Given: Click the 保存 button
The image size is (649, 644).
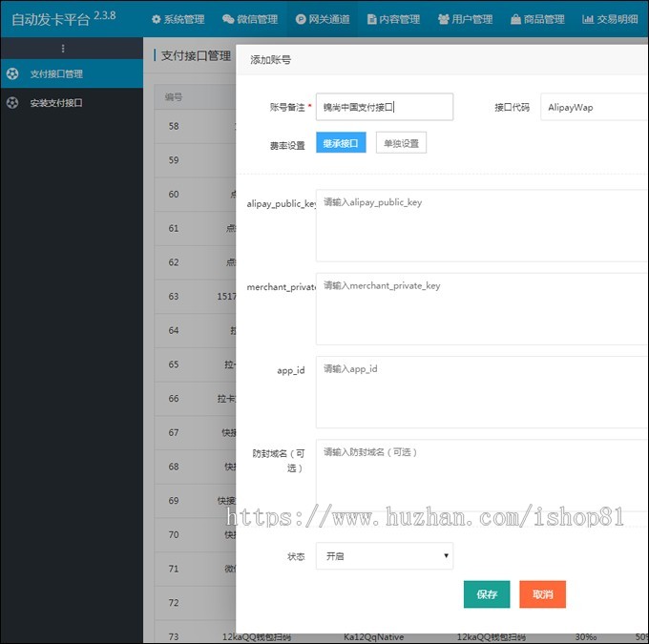Looking at the screenshot, I should pos(487,594).
